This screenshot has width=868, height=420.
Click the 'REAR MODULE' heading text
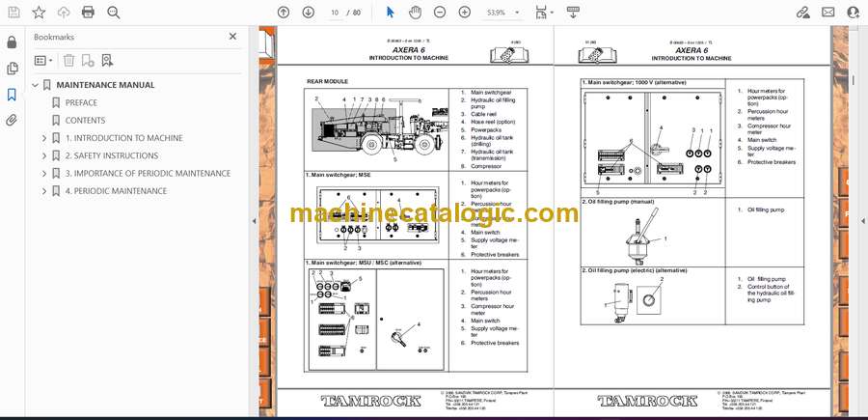click(x=327, y=81)
